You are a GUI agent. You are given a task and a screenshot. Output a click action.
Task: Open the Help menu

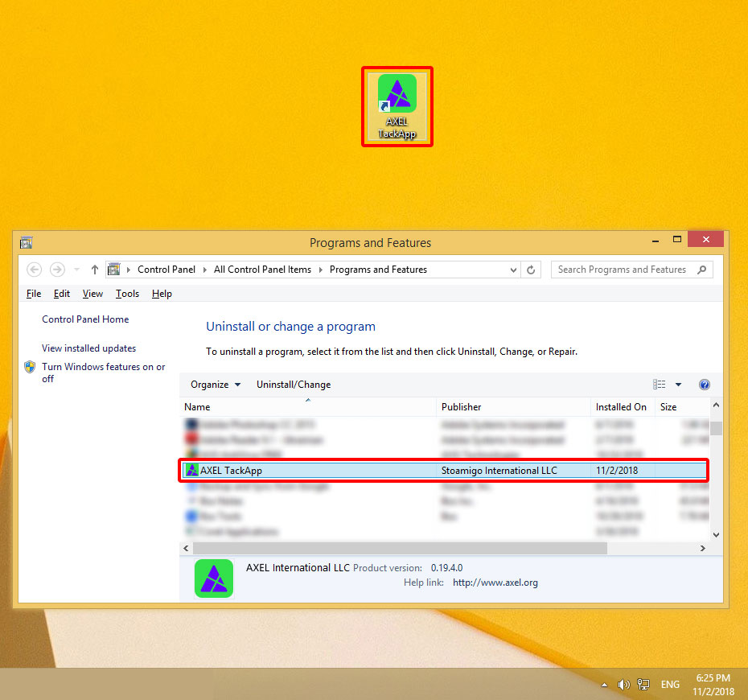click(162, 294)
